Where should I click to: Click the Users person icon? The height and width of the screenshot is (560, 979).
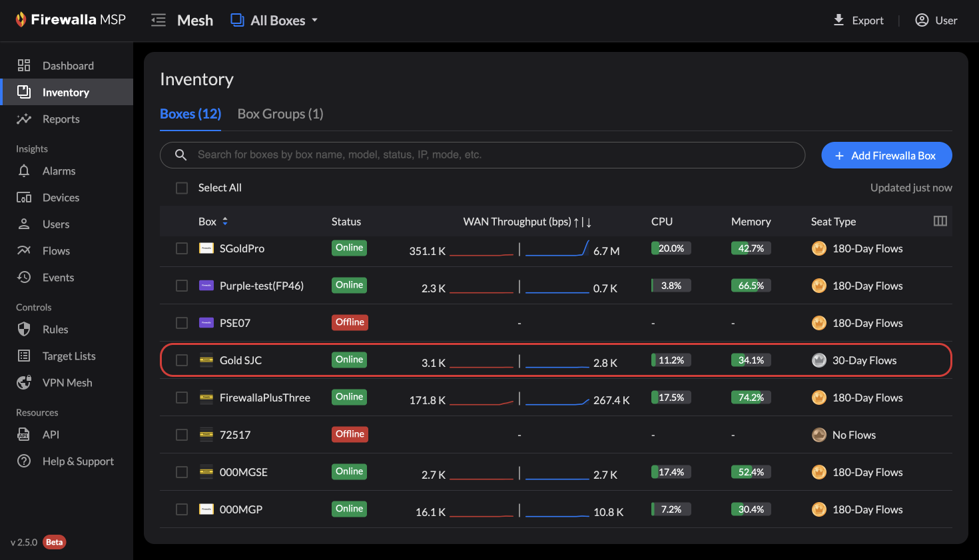pyautogui.click(x=24, y=224)
